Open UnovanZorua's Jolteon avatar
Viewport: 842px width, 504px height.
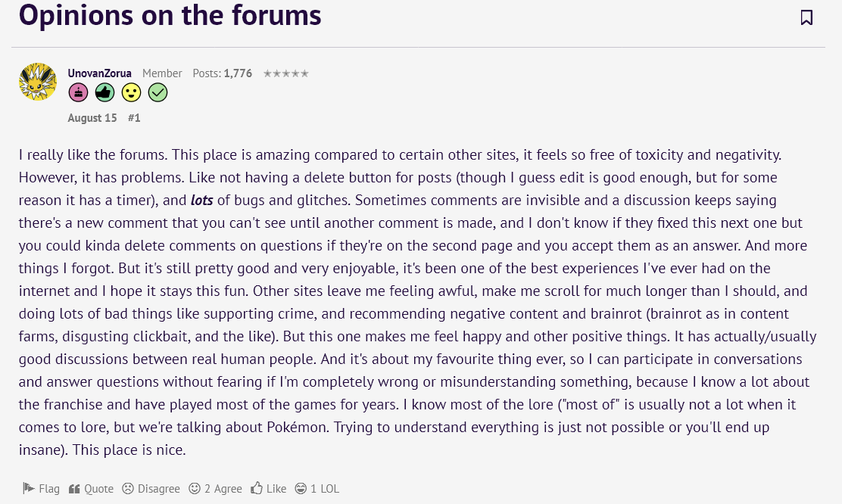pyautogui.click(x=38, y=82)
